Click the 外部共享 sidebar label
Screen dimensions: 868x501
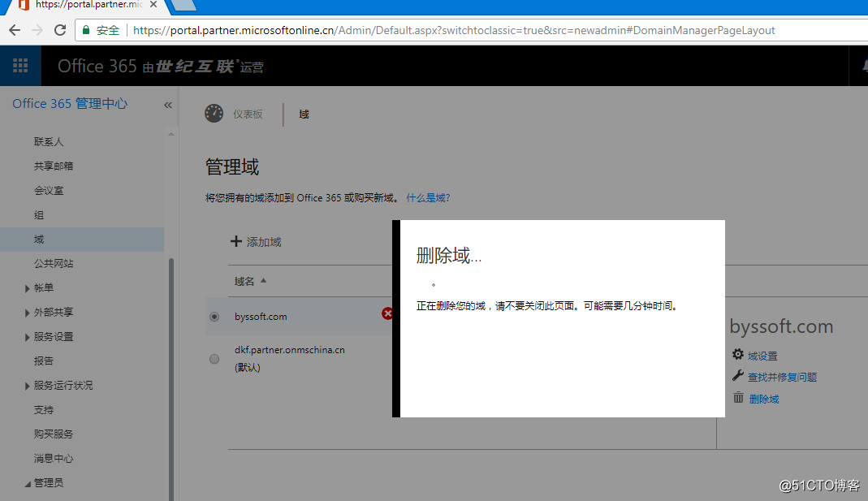(x=54, y=313)
